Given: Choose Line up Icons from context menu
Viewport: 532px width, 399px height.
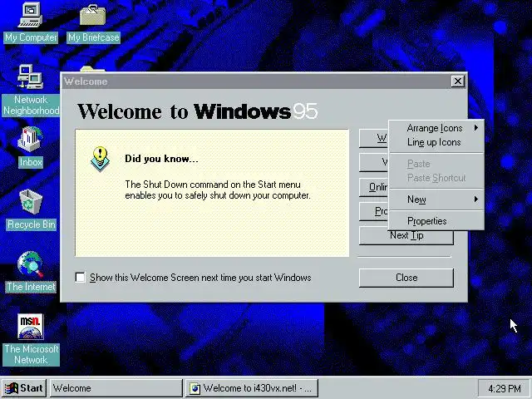Looking at the screenshot, I should pyautogui.click(x=436, y=142).
